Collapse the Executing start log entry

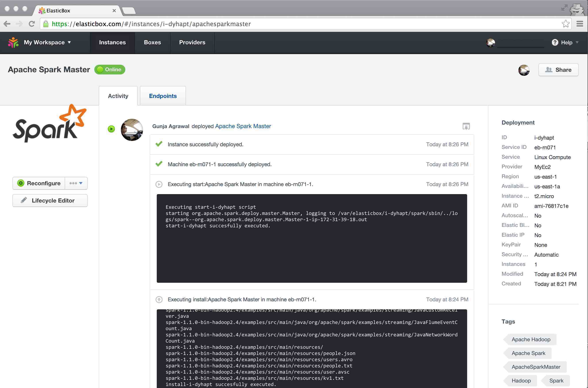(x=159, y=184)
